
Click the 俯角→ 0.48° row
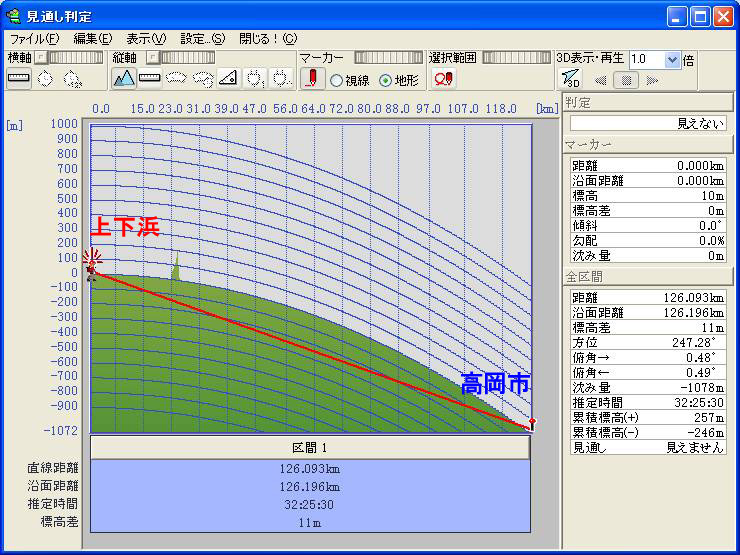648,357
